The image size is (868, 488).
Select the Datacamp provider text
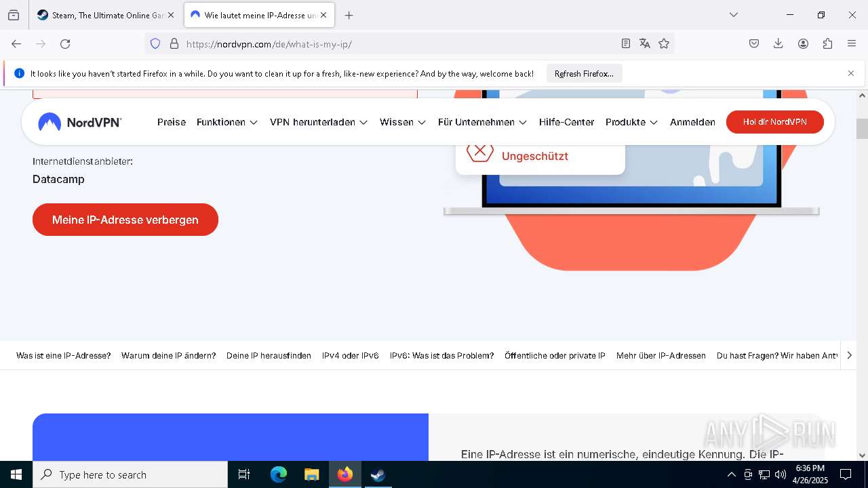[x=58, y=179]
